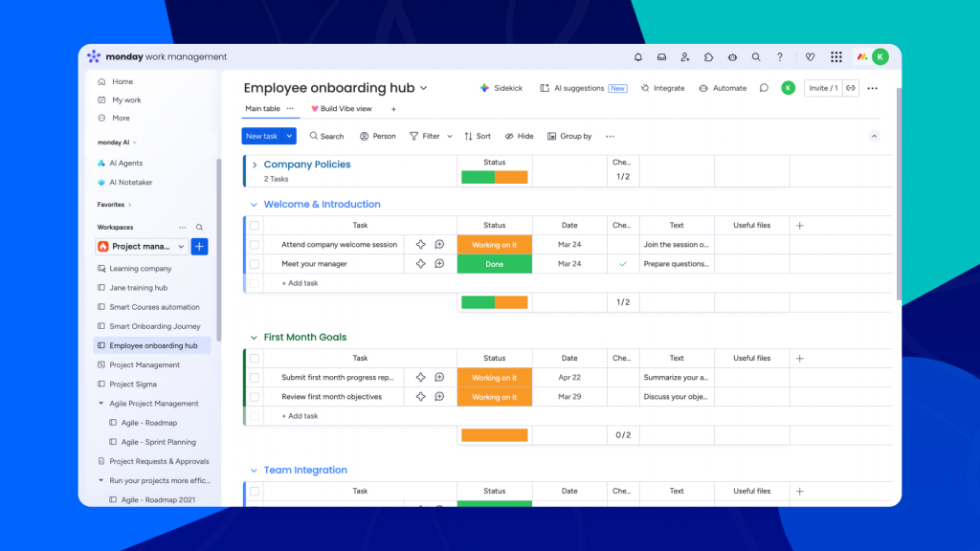Click orange Working on it status for welcome session
This screenshot has height=551, width=980.
[494, 245]
